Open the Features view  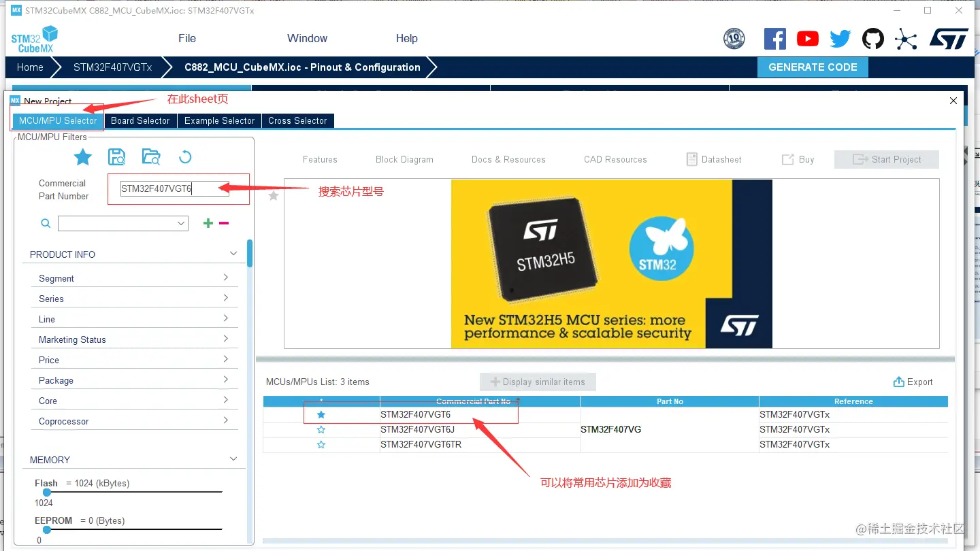[x=320, y=159]
